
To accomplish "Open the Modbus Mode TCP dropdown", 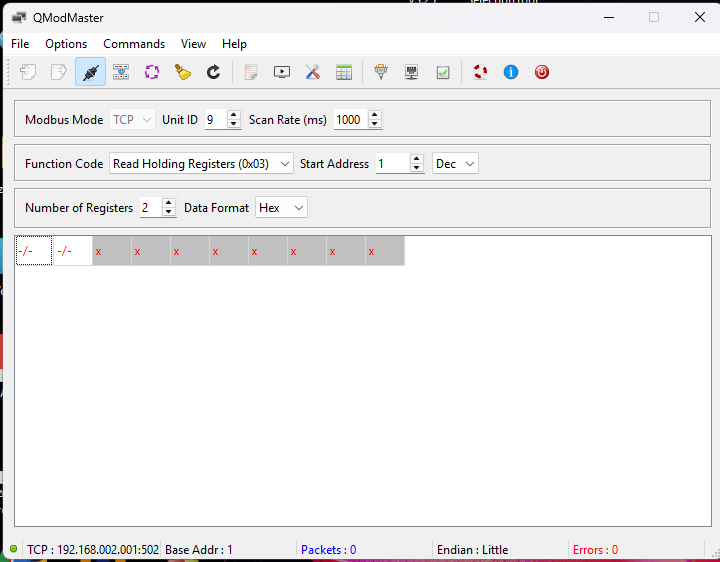I will coord(132,120).
